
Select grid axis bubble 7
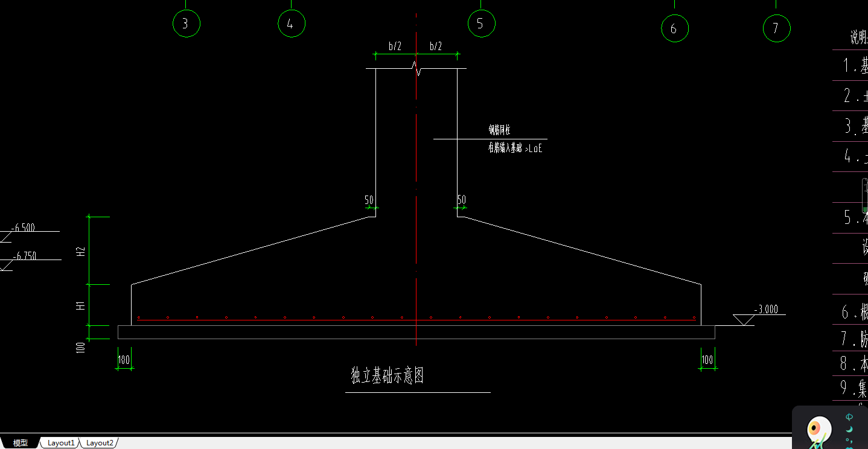click(776, 28)
